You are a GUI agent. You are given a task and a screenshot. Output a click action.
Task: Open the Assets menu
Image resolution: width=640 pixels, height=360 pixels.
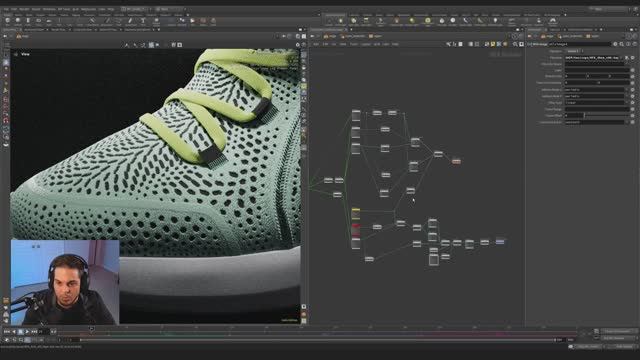(36, 9)
